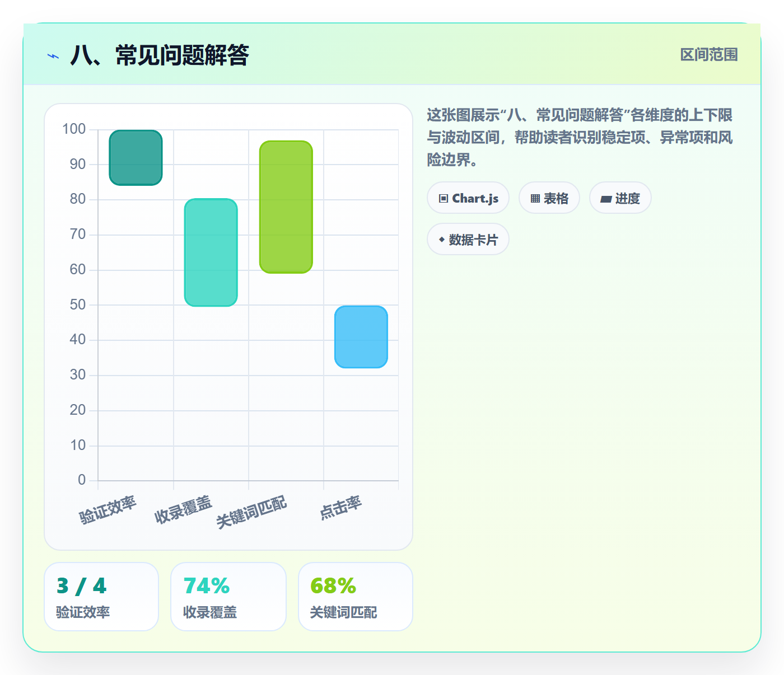Click the description paragraph starting 这张图展示

tap(580, 138)
